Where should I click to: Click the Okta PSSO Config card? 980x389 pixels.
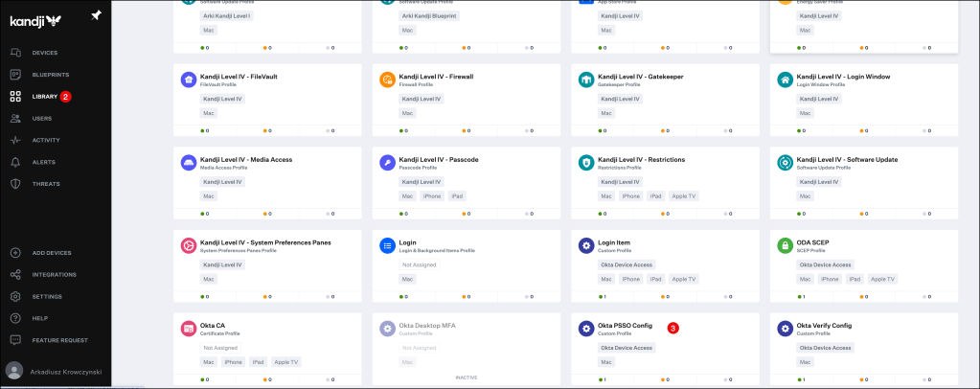point(625,326)
